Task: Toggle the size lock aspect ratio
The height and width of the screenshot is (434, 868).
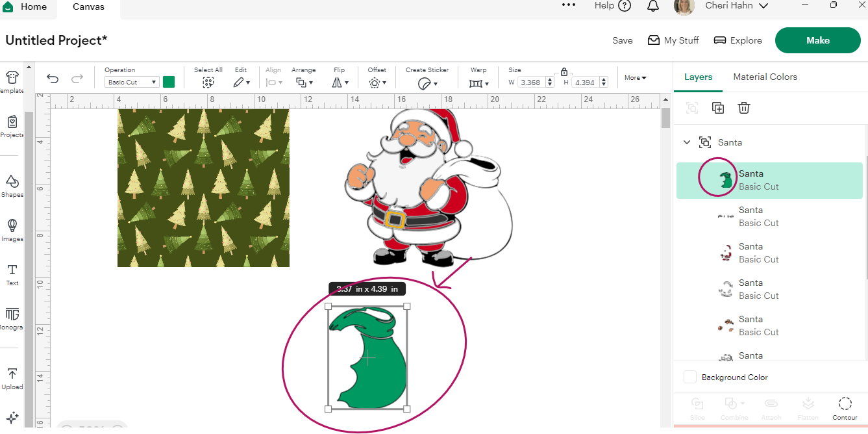Action: tap(564, 71)
